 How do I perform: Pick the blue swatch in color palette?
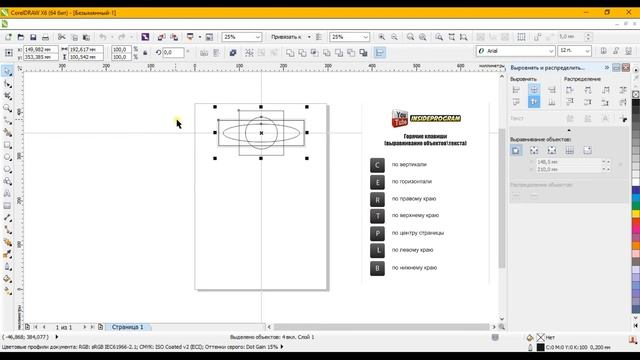(x=636, y=190)
